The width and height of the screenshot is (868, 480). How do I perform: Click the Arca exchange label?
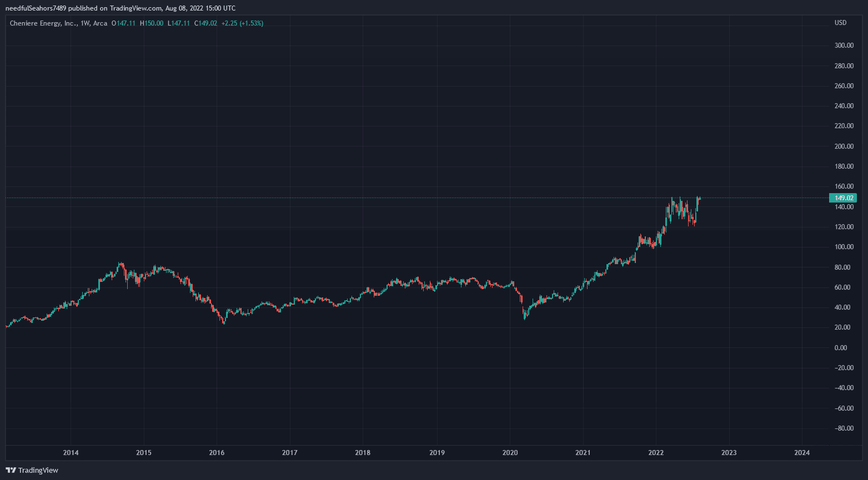click(x=101, y=23)
